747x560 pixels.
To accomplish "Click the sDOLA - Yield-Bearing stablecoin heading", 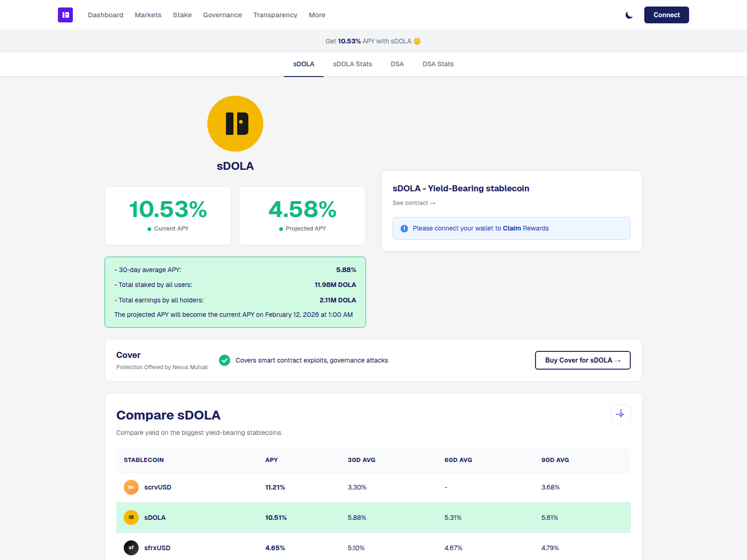I will [x=461, y=189].
